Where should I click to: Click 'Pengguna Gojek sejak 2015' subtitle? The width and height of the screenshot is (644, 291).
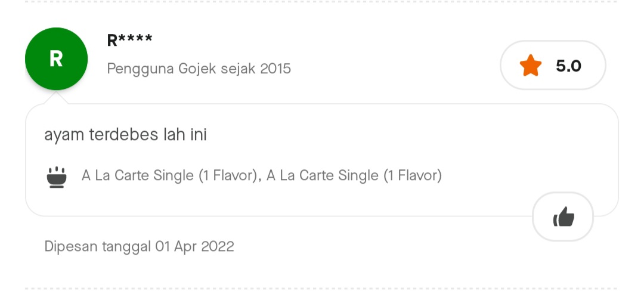(x=199, y=69)
